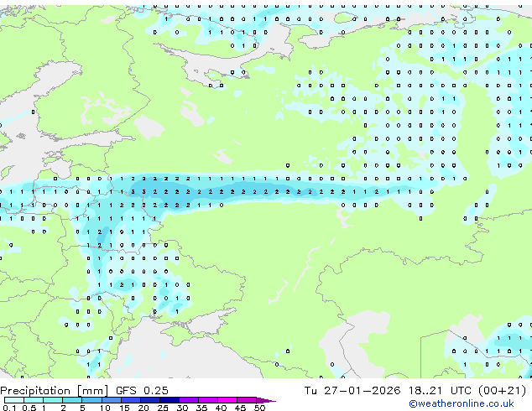
Task: Click the 'Tu 27-01-2026' date text
Action: click(x=352, y=390)
